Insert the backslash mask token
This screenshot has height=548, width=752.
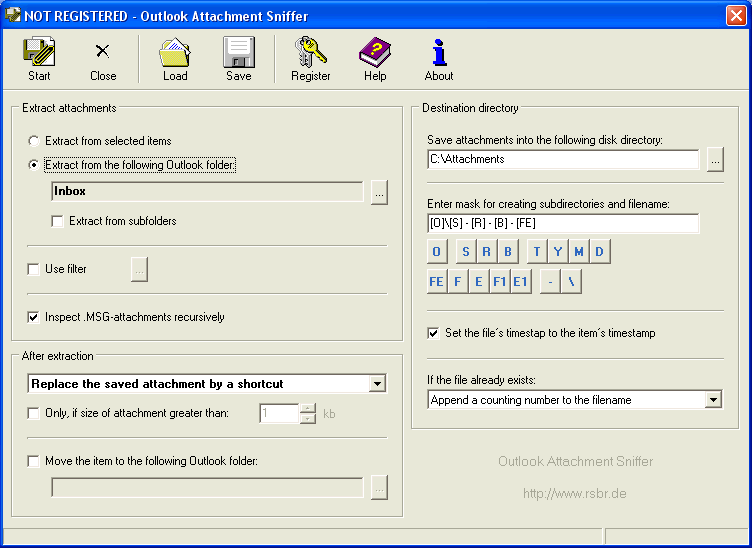point(571,281)
